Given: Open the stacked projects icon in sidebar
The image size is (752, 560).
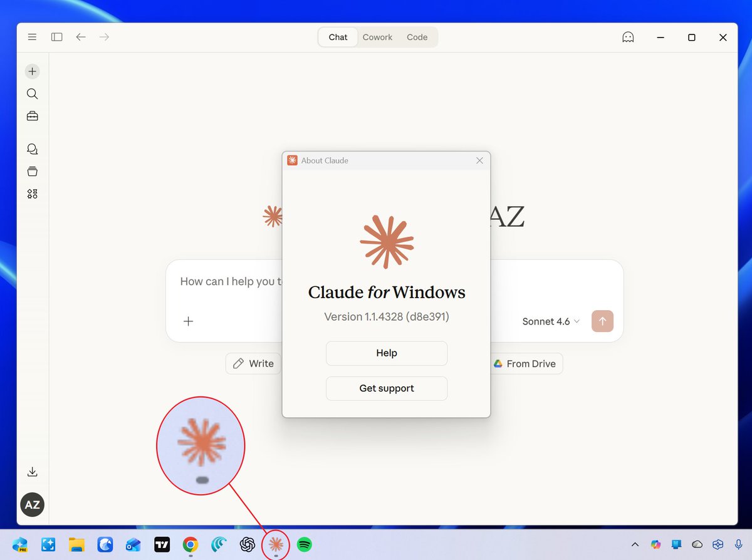Looking at the screenshot, I should 33,171.
